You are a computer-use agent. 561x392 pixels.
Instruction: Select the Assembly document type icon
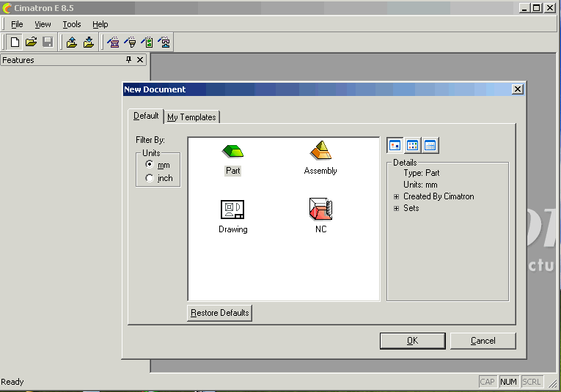[320, 150]
